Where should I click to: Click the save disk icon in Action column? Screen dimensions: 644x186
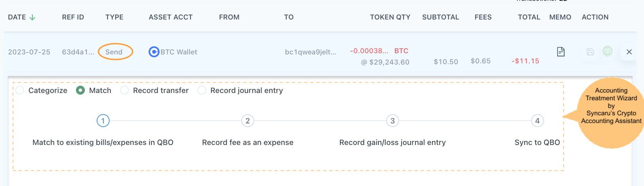click(590, 52)
